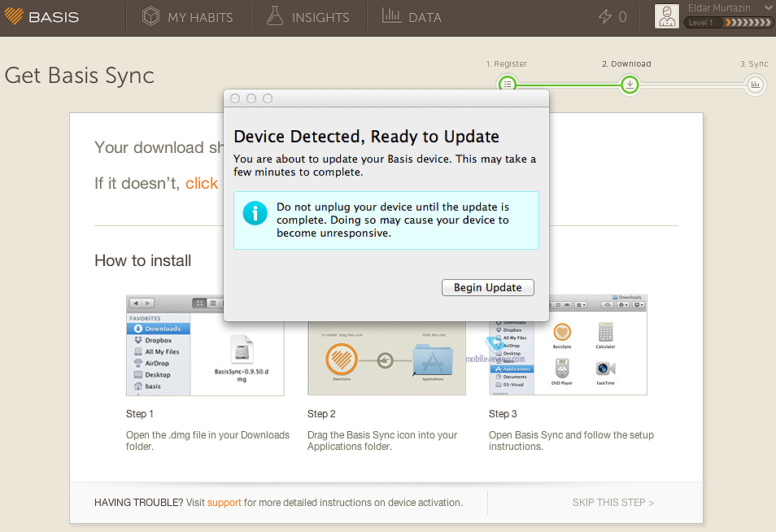Click Skip This Step link
This screenshot has width=776, height=532.
tap(613, 502)
